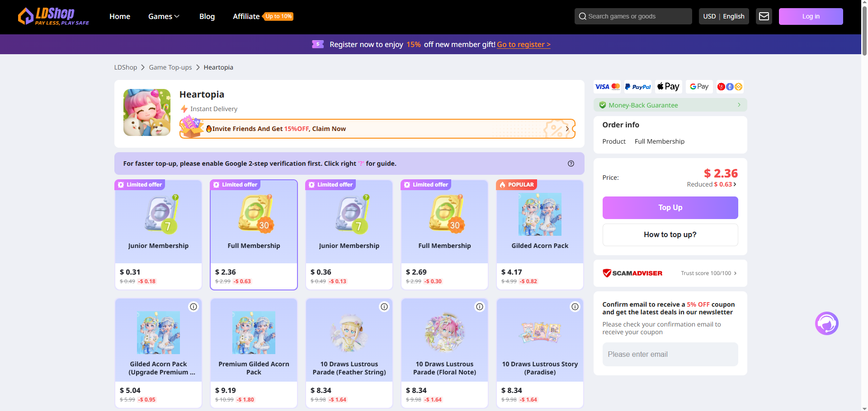Open the USD English currency language selector
This screenshot has height=411, width=868.
click(x=724, y=16)
